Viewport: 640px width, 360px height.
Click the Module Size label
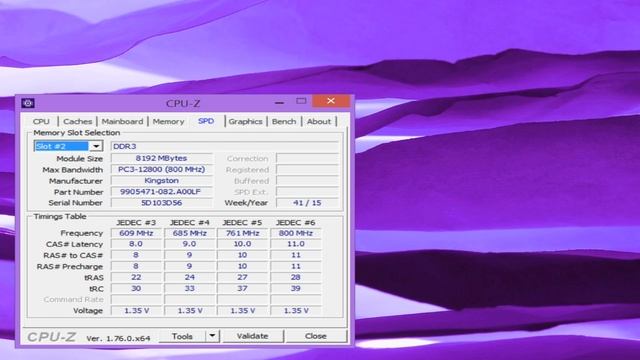80,158
